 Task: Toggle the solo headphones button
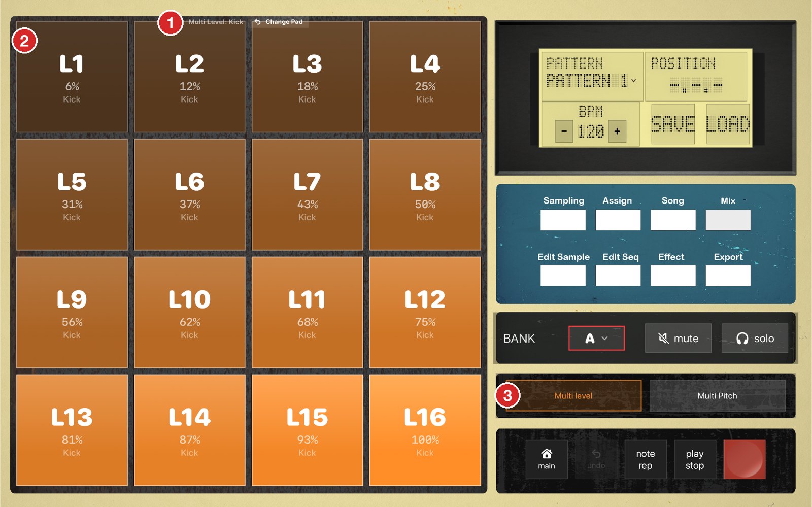755,338
